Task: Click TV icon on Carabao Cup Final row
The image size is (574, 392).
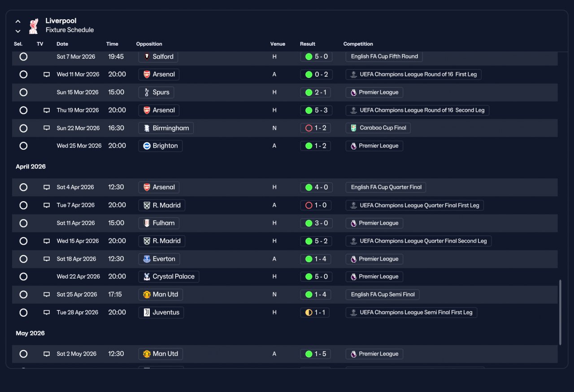Action: [47, 128]
